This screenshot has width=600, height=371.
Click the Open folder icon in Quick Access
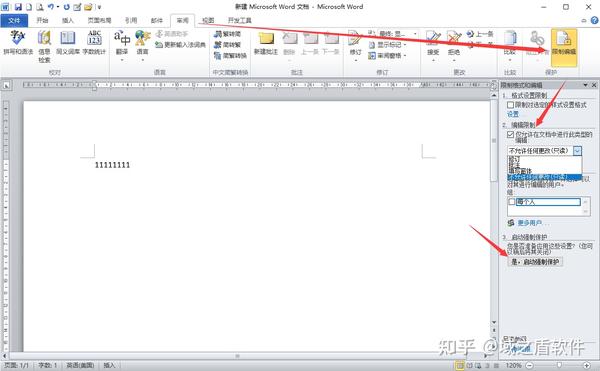pos(88,7)
